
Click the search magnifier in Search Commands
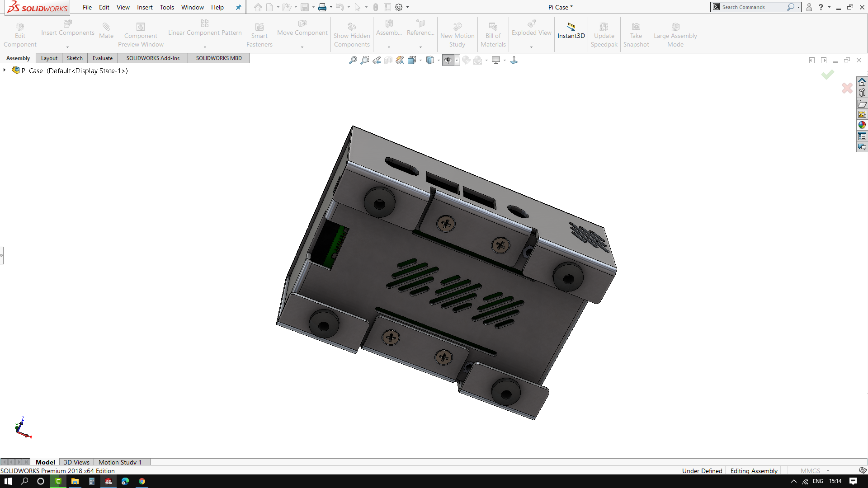(x=790, y=7)
